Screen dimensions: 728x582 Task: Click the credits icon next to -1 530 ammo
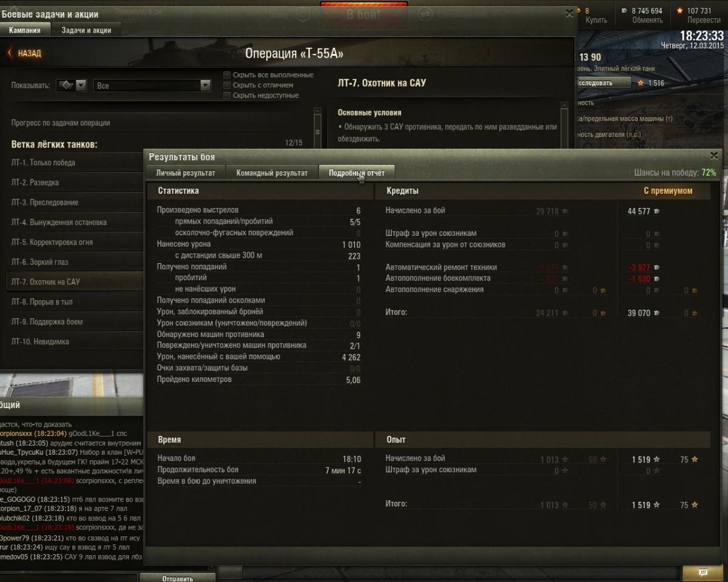click(x=656, y=279)
